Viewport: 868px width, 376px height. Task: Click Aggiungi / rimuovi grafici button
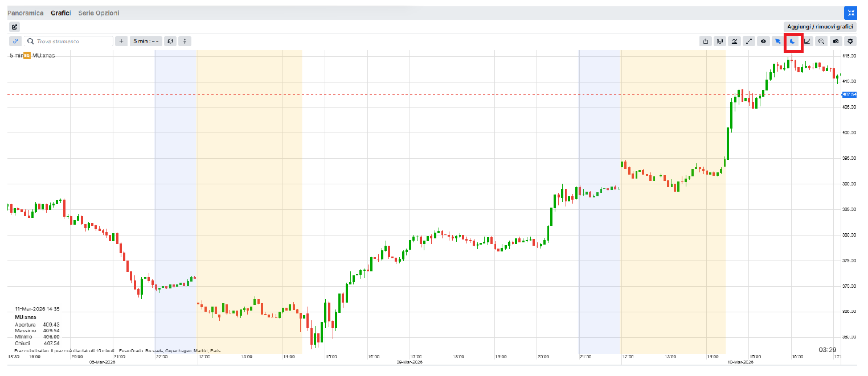(x=820, y=27)
